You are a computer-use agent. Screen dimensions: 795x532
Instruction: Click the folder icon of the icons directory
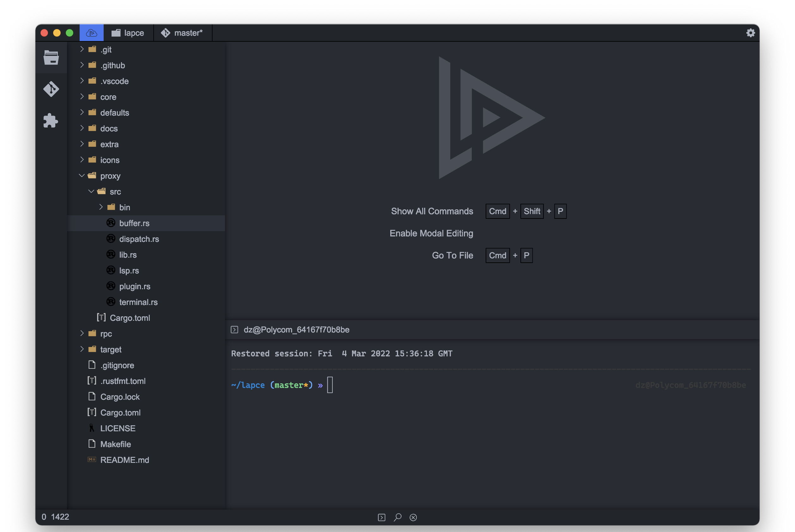coord(92,159)
